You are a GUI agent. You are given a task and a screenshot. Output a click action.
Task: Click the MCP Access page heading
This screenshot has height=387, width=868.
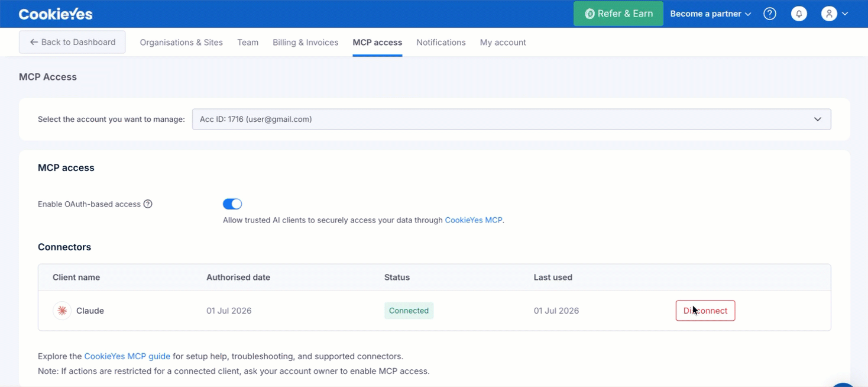(48, 77)
